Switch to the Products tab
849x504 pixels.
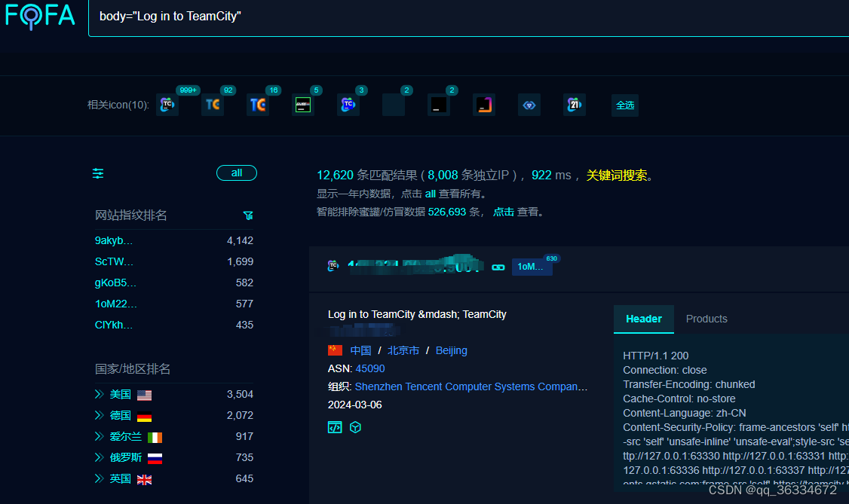click(706, 319)
